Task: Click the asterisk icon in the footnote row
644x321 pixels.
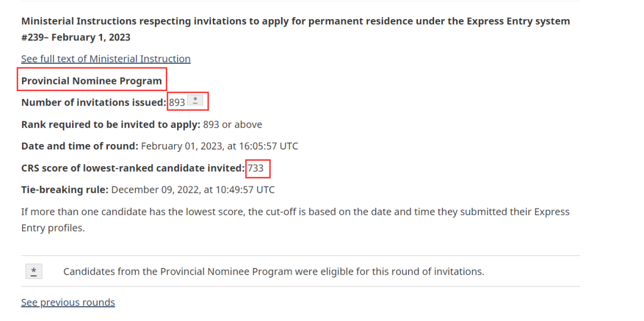Action: tap(33, 272)
